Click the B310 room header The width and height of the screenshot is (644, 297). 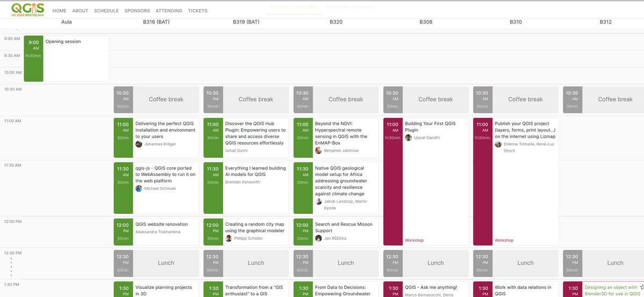[x=516, y=22]
